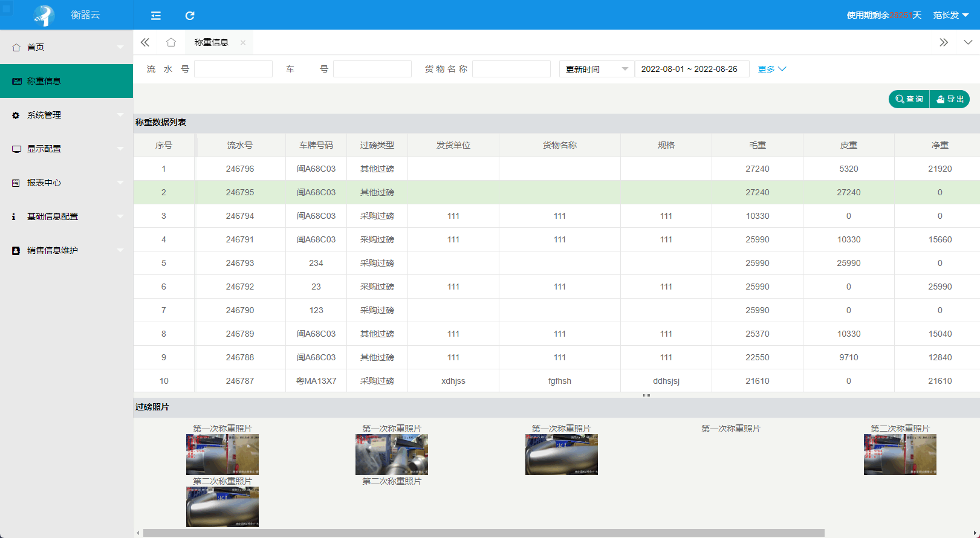Open third column 第一次称重照片 thumbnail
The height and width of the screenshot is (538, 980).
pyautogui.click(x=562, y=455)
